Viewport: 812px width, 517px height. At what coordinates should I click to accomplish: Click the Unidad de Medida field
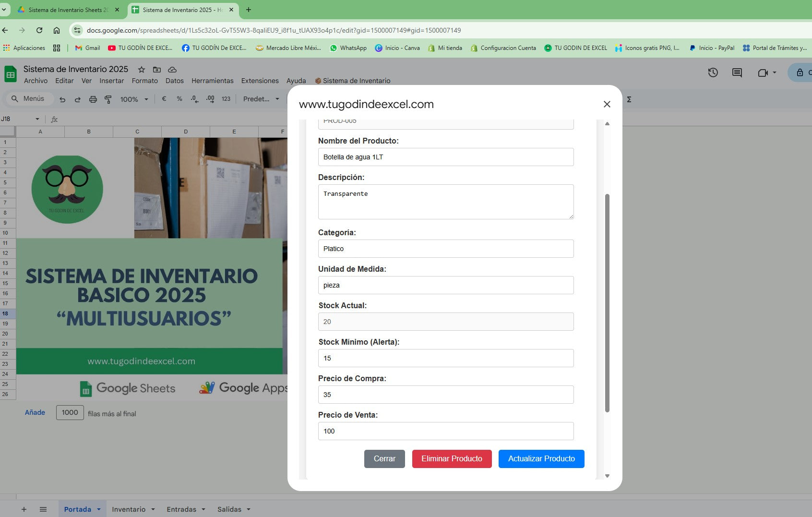pos(446,285)
